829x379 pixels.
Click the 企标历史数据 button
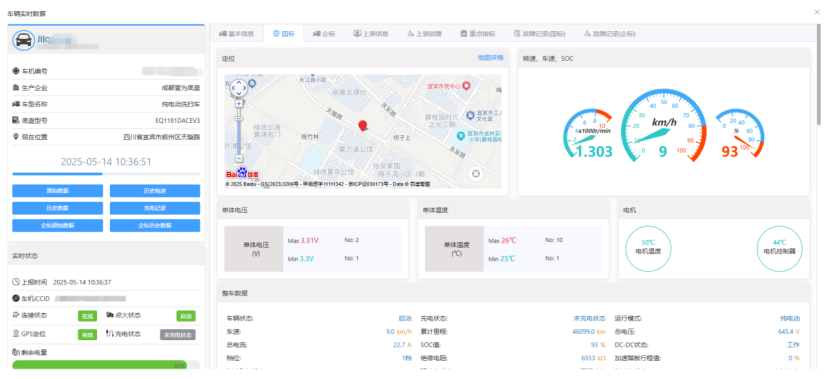click(155, 225)
